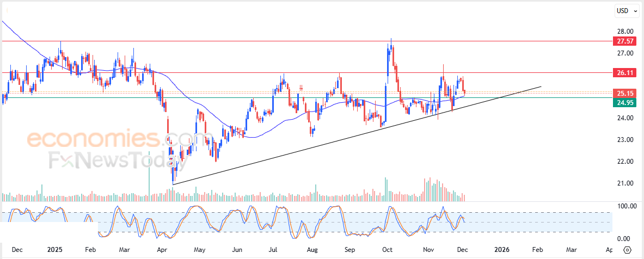Click the Nov label on time axis
The width and height of the screenshot is (644, 259).
coord(429,250)
